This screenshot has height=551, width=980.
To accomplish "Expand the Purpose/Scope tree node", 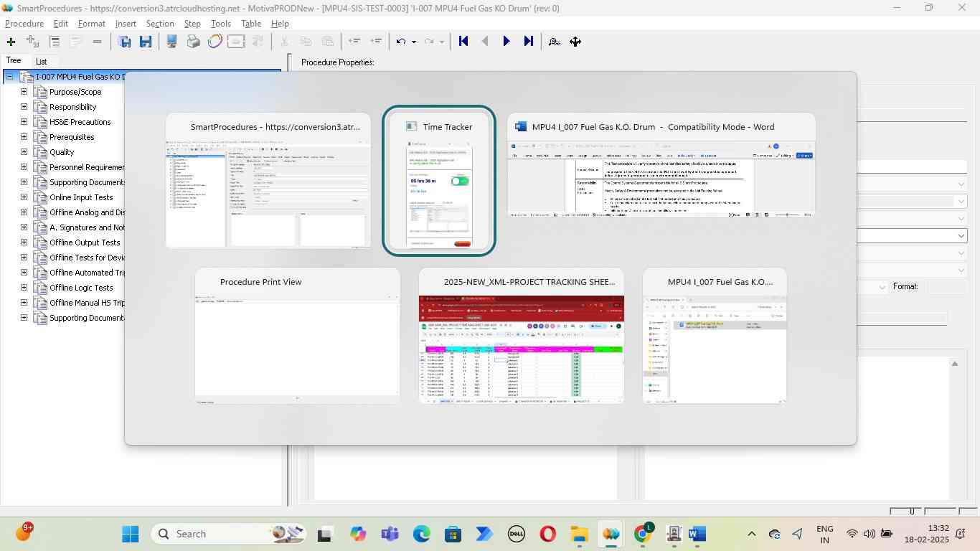I will [24, 92].
